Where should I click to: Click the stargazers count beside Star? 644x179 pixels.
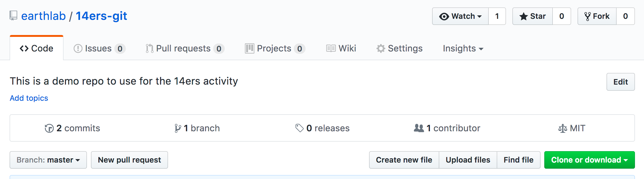coord(562,16)
